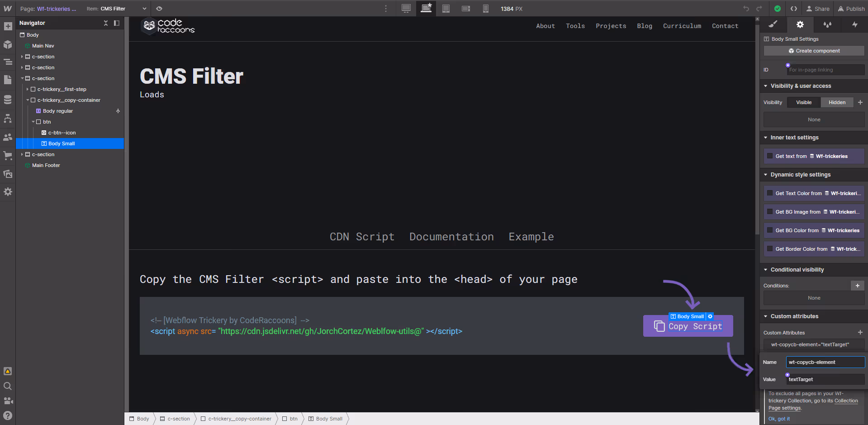Open the search magnifier in left sidebar

click(8, 386)
